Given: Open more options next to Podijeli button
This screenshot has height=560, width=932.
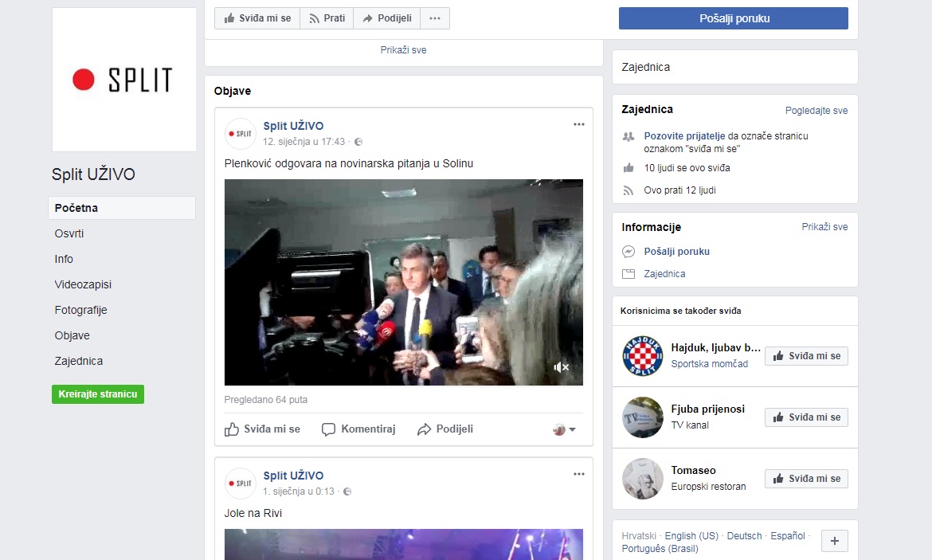Looking at the screenshot, I should click(434, 18).
